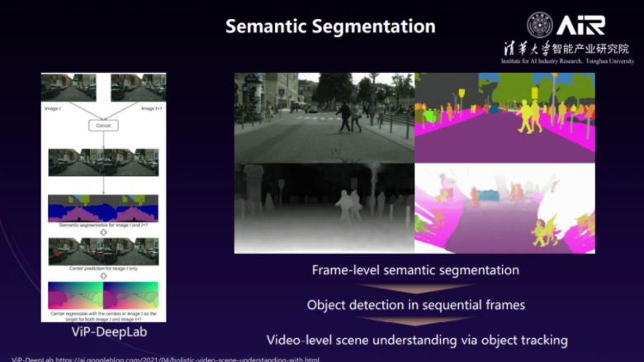Click the Semantic Segmentation slide title

[330, 26]
